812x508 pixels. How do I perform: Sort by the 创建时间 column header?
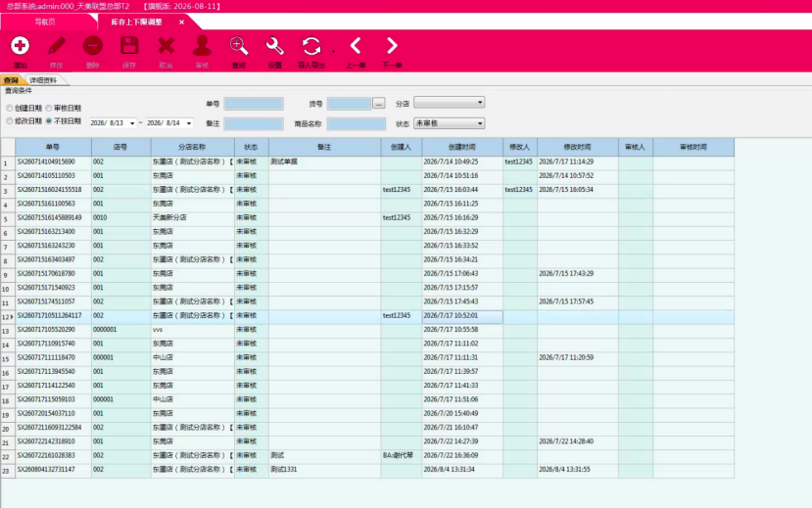point(462,147)
